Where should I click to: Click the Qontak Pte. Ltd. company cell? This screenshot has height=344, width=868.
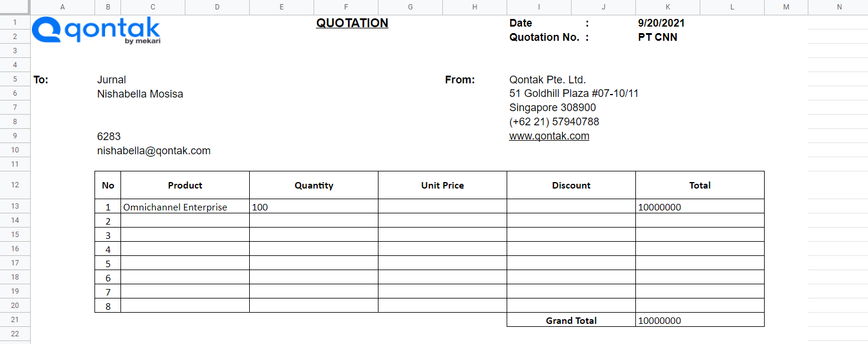547,80
